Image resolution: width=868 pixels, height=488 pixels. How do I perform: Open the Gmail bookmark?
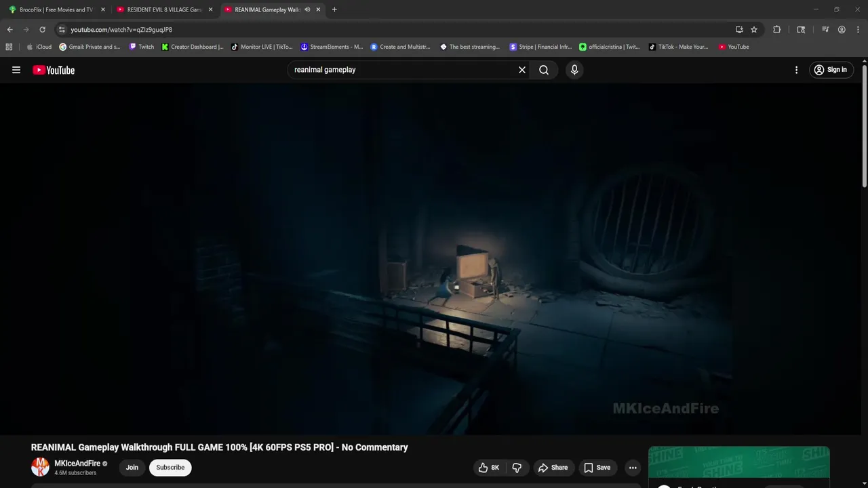pyautogui.click(x=90, y=47)
